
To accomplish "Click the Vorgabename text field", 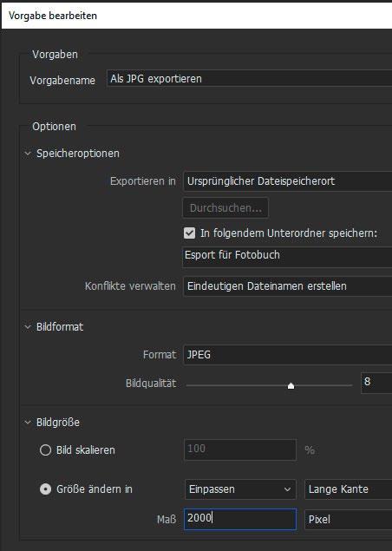I will 250,78.
